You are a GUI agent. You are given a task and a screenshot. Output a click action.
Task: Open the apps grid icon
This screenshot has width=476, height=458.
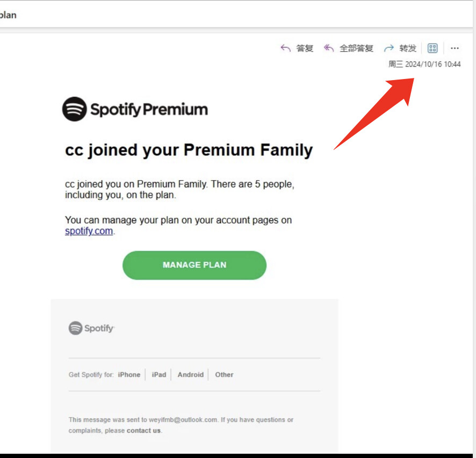coord(432,48)
